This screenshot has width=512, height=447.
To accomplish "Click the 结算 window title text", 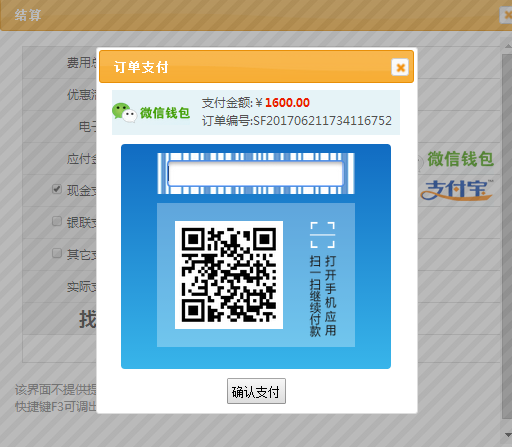I will 28,15.
